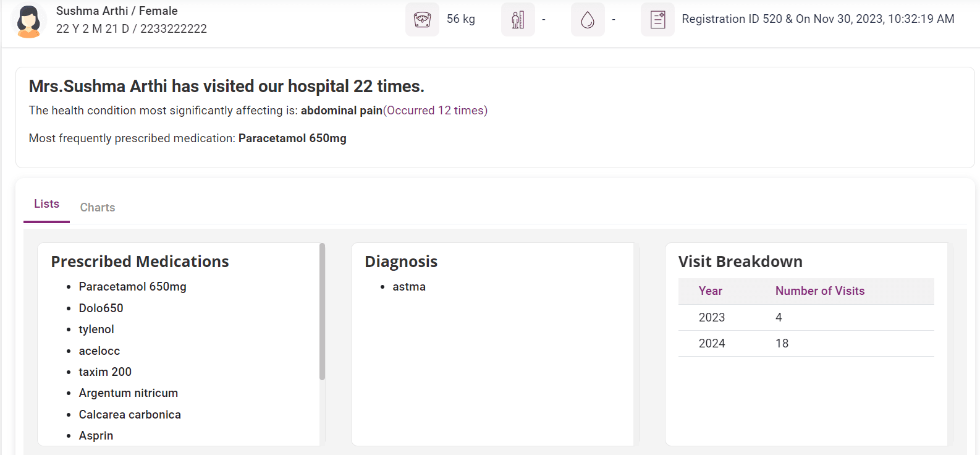Click the Occurred 12 times text
The image size is (980, 455).
(435, 111)
